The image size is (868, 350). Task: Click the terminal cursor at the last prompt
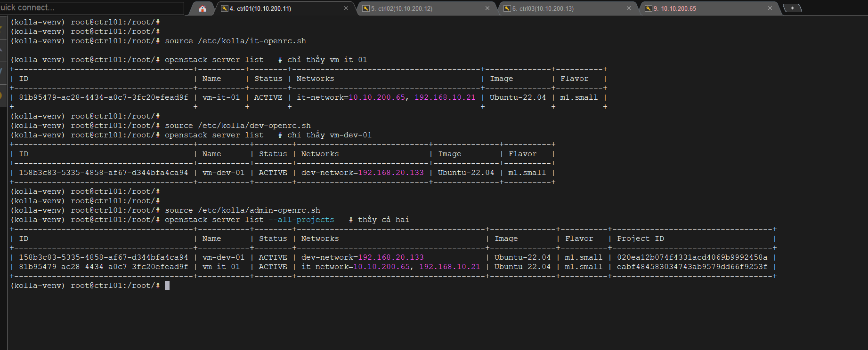(x=167, y=286)
